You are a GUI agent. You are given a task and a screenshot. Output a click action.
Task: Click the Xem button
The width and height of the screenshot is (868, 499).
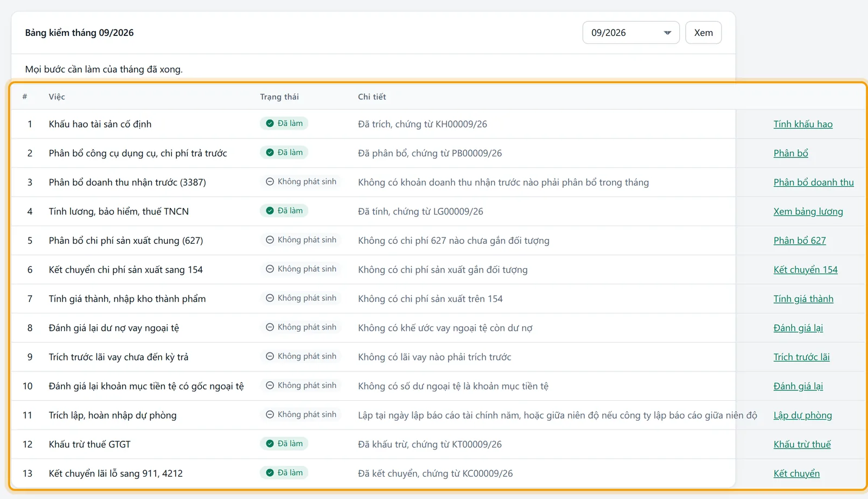[x=704, y=33]
